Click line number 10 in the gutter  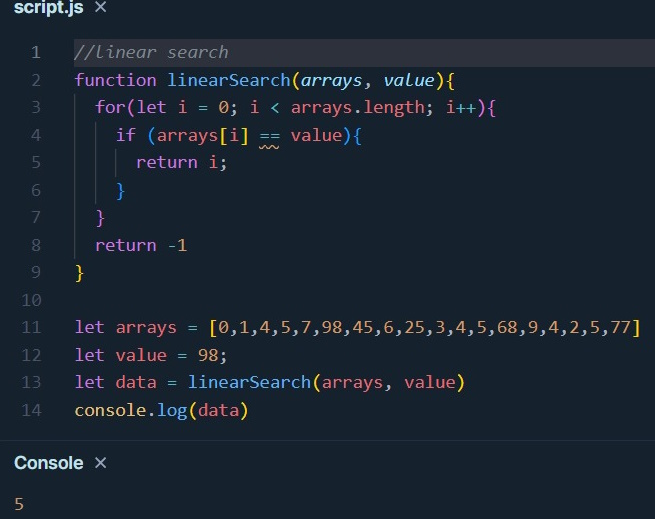[x=32, y=300]
